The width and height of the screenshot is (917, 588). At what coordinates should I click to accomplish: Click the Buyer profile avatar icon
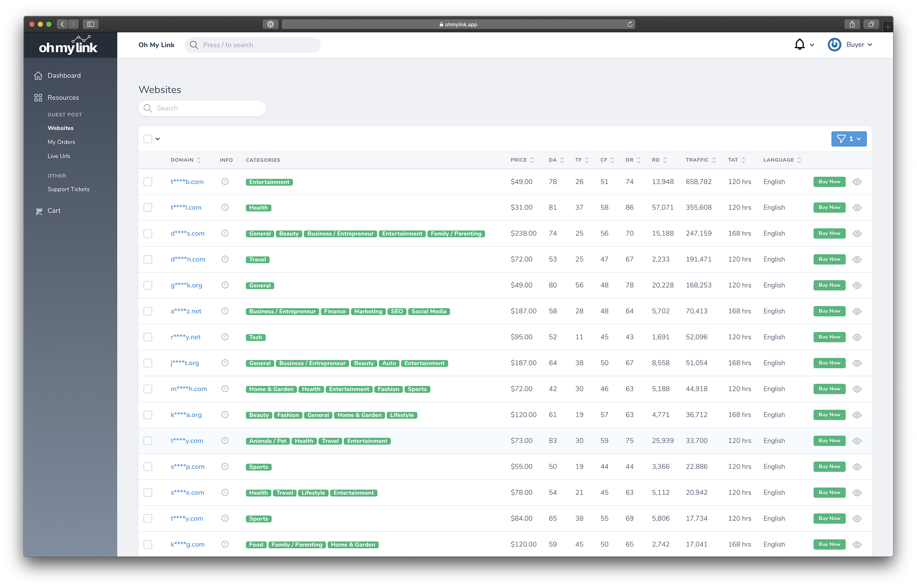pos(834,45)
